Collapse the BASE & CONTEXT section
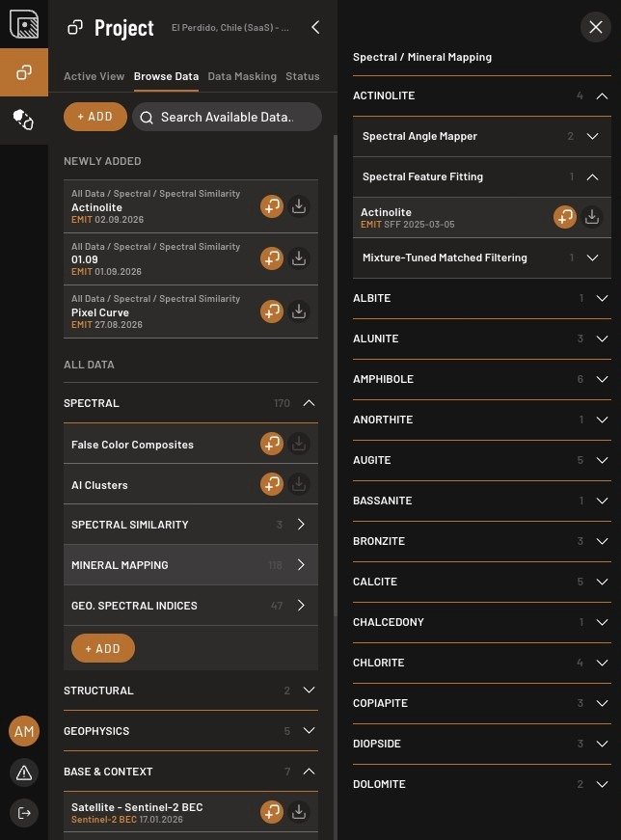 [x=191, y=772]
